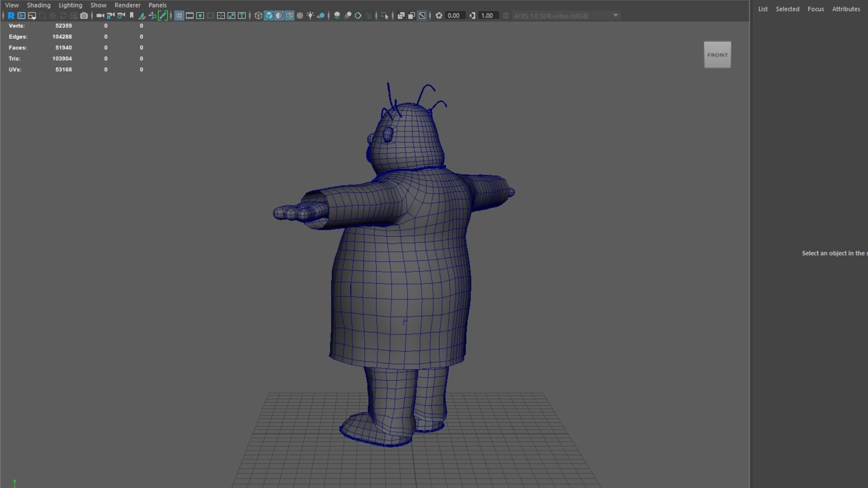The height and width of the screenshot is (488, 868).
Task: Toggle the Exposure icon
Action: [x=439, y=15]
